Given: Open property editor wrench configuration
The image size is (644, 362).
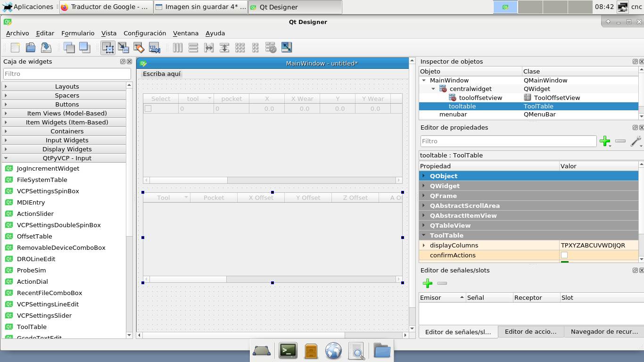Looking at the screenshot, I should click(636, 141).
